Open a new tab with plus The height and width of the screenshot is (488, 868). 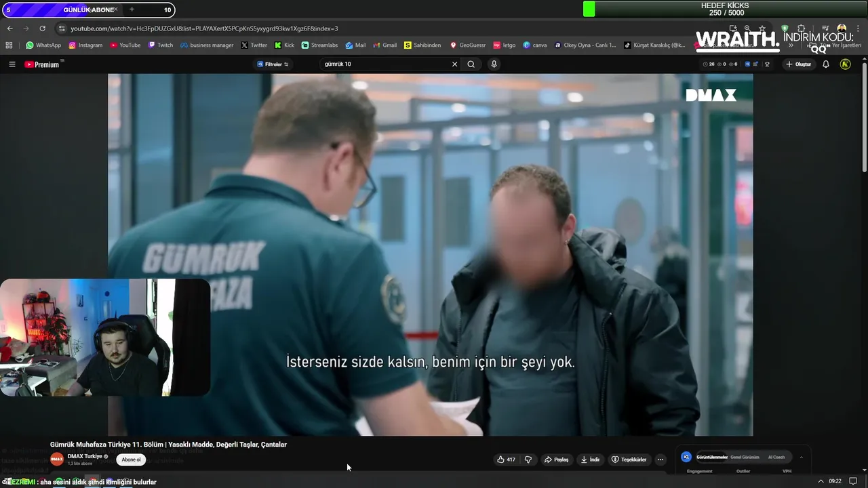[132, 9]
